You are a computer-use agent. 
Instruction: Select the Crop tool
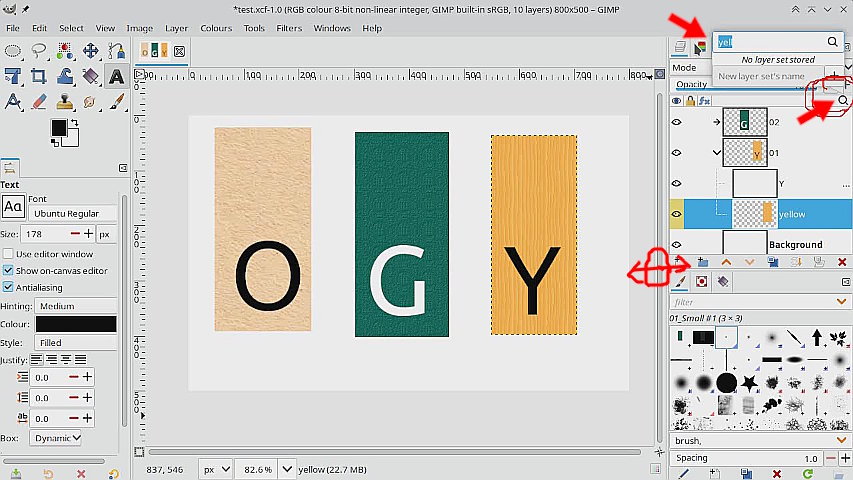(x=39, y=76)
